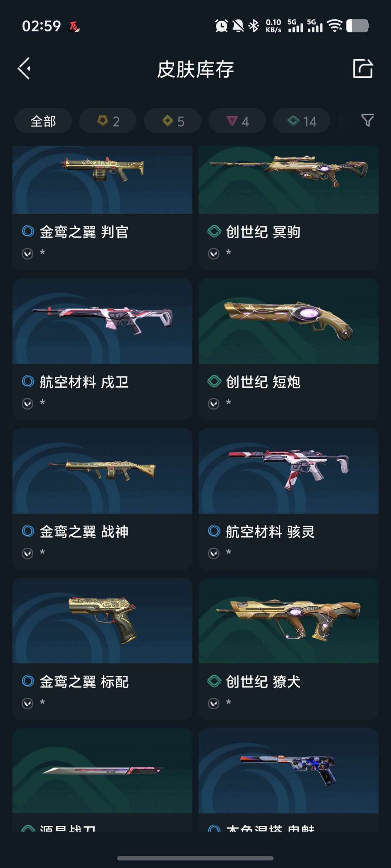Filter by green tier showing 14
This screenshot has width=391, height=868.
coord(302,121)
